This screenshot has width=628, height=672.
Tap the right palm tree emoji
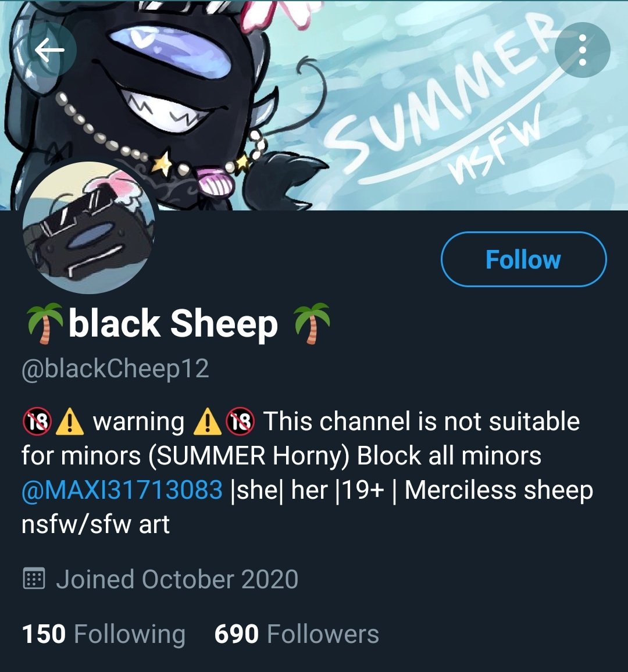click(312, 323)
